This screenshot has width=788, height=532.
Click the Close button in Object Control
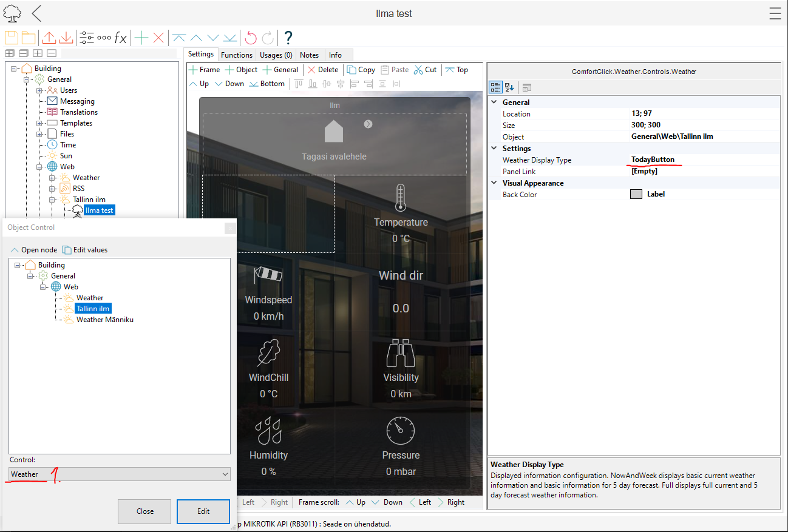click(145, 511)
